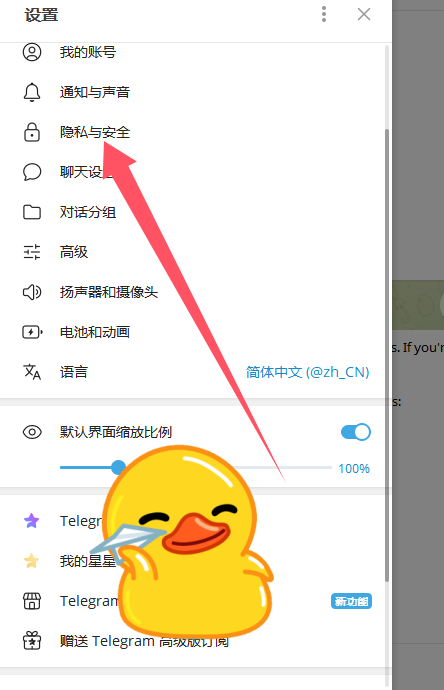Select the 对话分组 menu entry
The image size is (444, 690).
coord(196,212)
